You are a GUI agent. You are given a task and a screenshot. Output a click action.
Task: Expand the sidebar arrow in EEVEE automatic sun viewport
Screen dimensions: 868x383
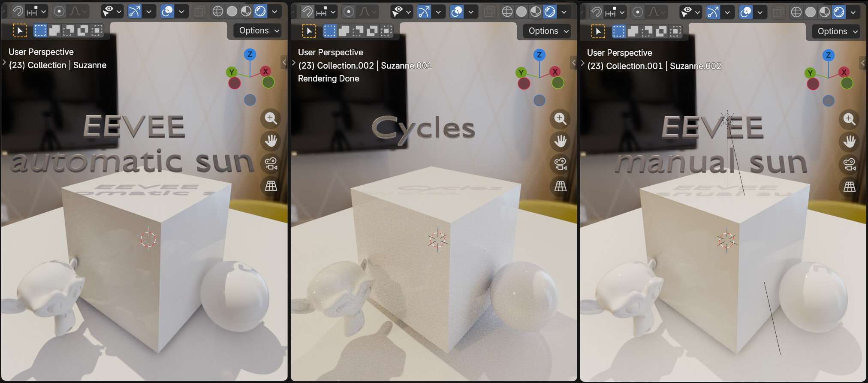(x=284, y=63)
